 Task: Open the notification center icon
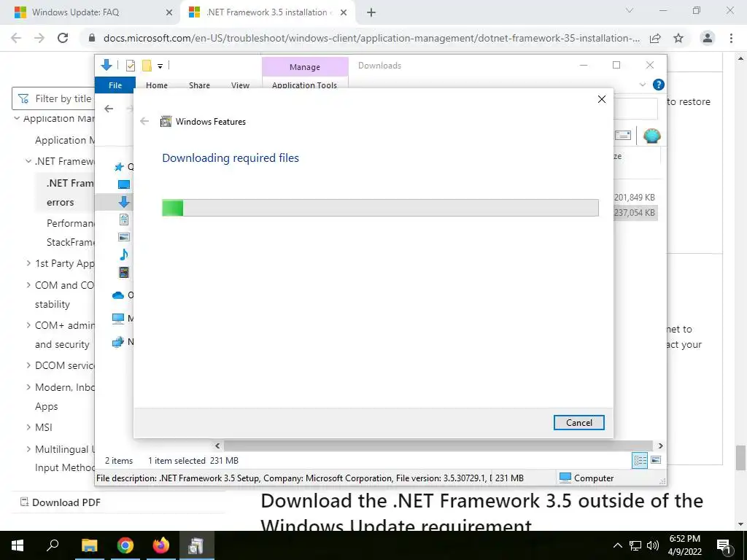tap(724, 545)
